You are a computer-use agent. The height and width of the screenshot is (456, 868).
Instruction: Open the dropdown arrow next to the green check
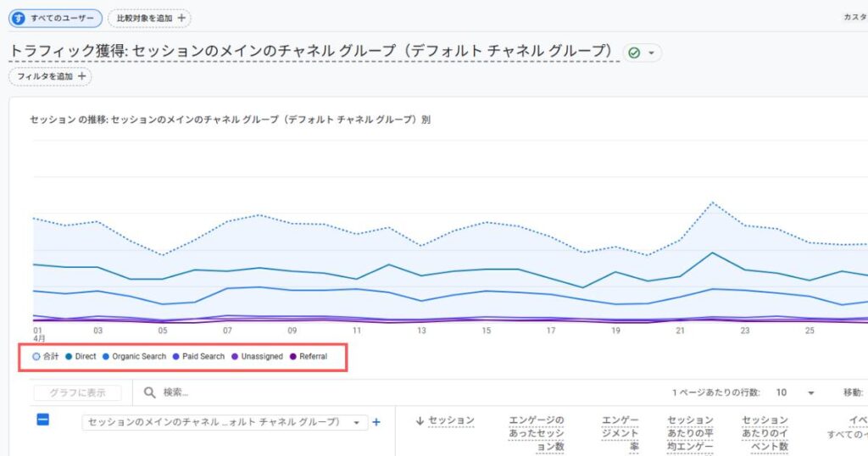(651, 53)
